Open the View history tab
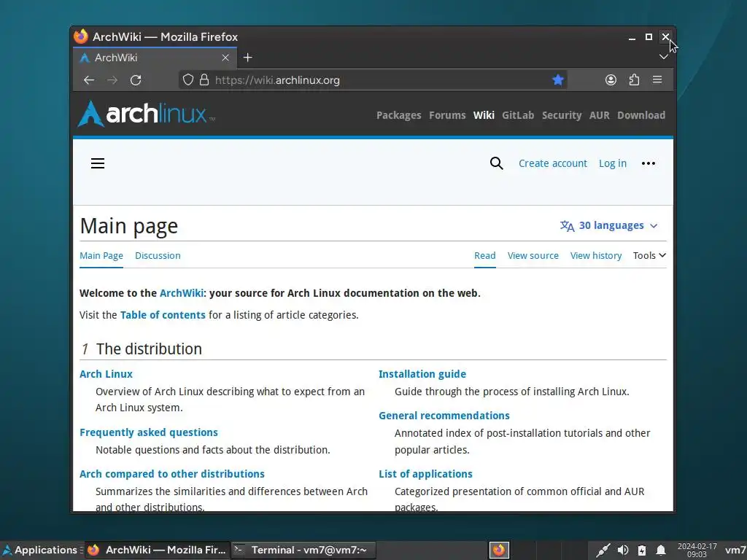The image size is (747, 560). pos(596,256)
